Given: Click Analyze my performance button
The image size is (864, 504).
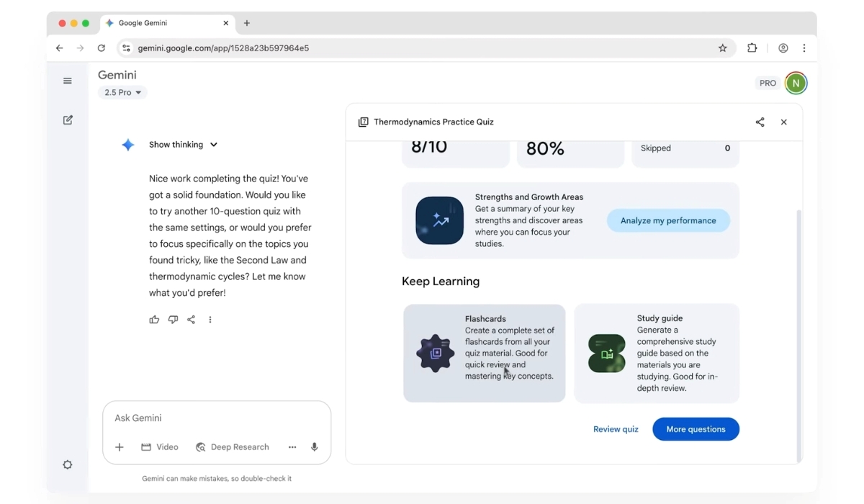Looking at the screenshot, I should coord(668,221).
